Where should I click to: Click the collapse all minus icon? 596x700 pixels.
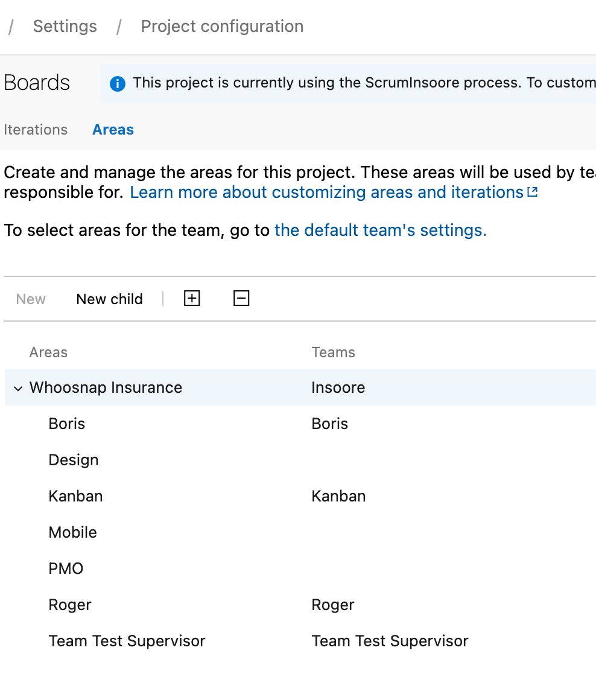(x=241, y=298)
